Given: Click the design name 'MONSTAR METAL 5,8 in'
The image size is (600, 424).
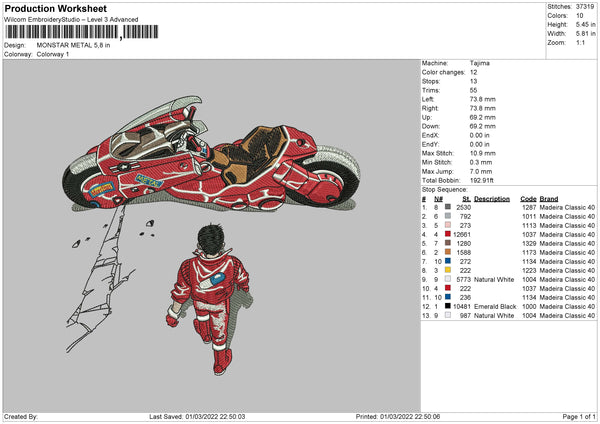Looking at the screenshot, I should click(73, 45).
